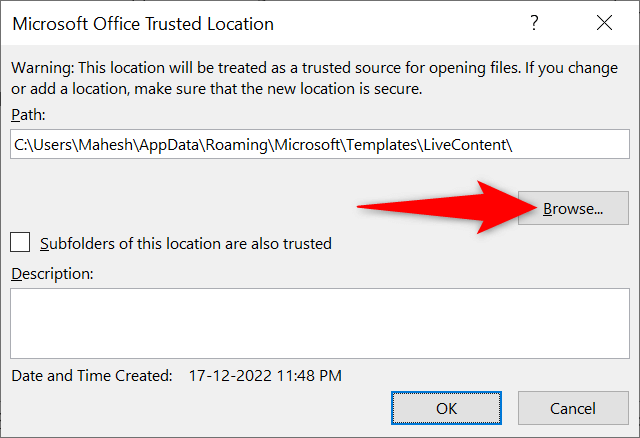Image resolution: width=640 pixels, height=438 pixels.
Task: Click the 'Subfolders of this location' label
Action: coord(185,243)
